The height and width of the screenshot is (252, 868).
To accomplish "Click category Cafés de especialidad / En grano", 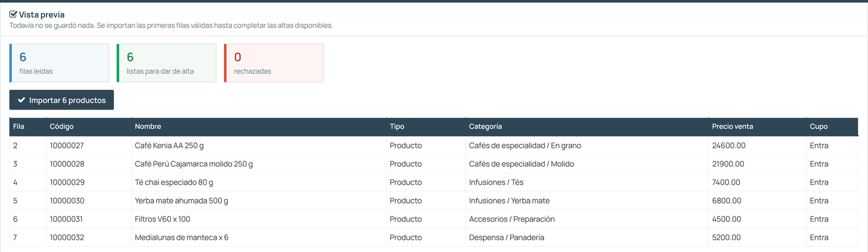I will (x=525, y=145).
